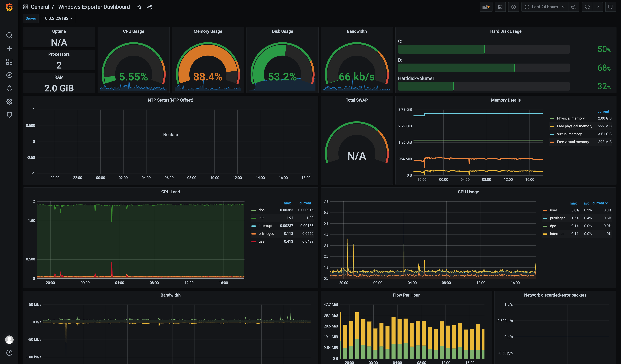Click the Create plus icon in sidebar
This screenshot has width=621, height=364.
point(9,48)
